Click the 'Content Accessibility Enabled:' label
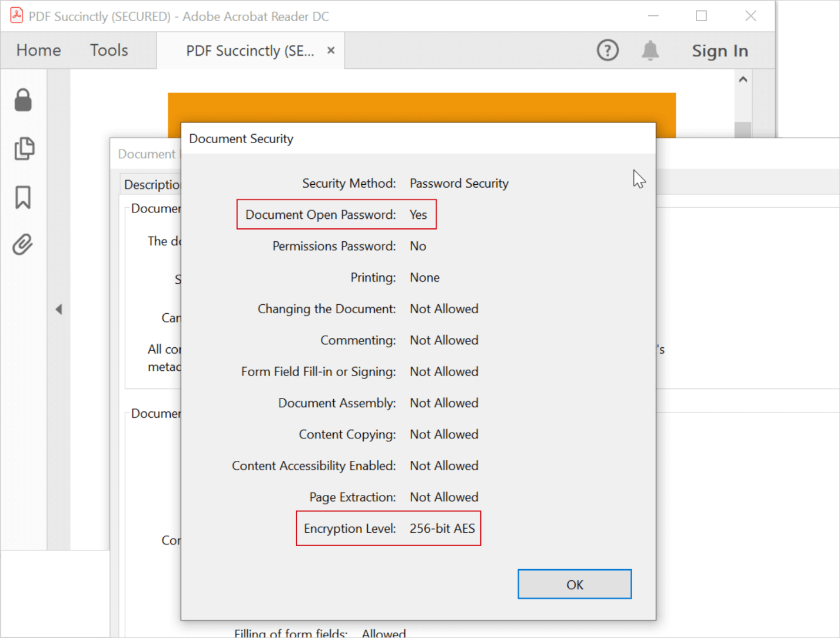 (314, 466)
